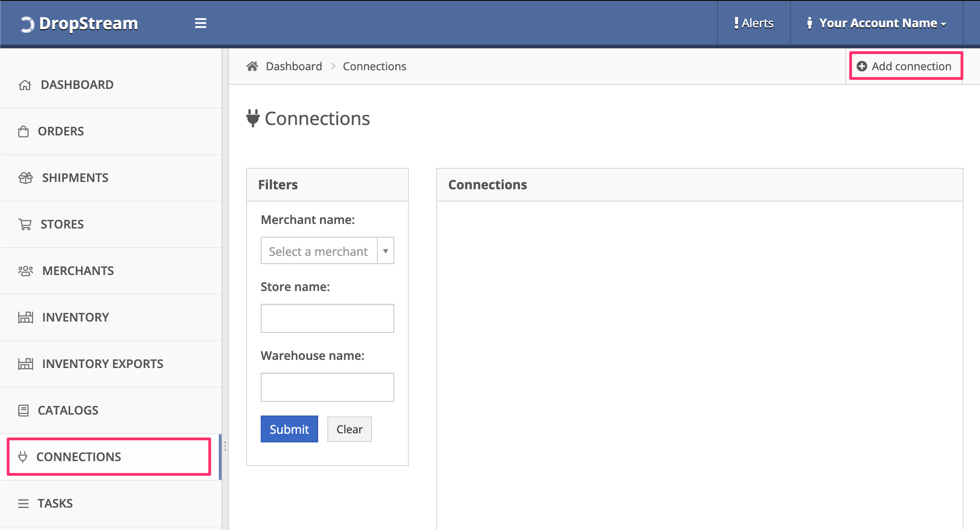Click the Orders bag icon

point(24,132)
